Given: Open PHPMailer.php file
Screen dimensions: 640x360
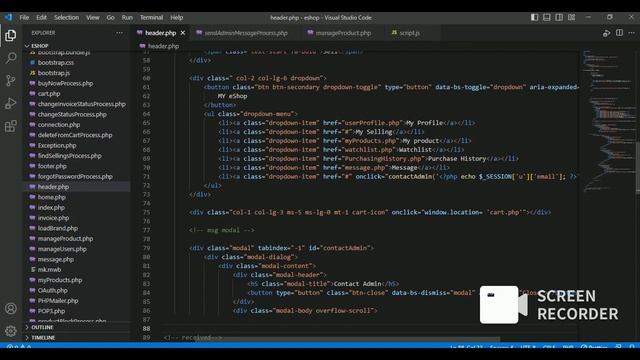Looking at the screenshot, I should 58,301.
